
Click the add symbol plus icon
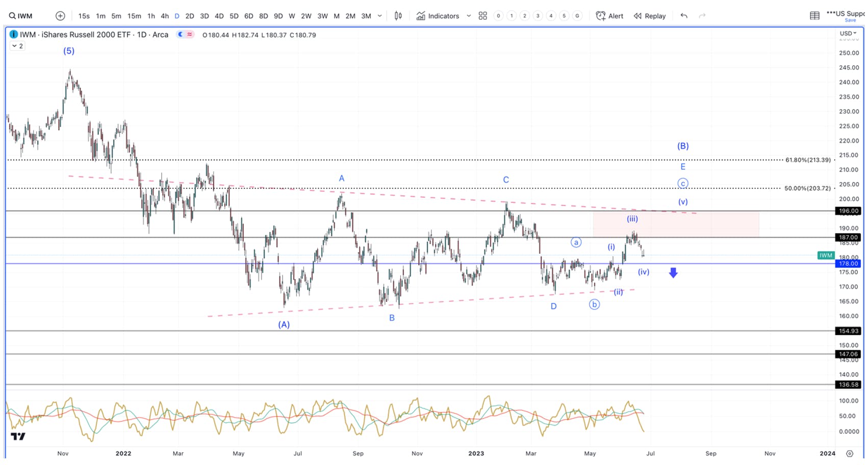tap(60, 16)
